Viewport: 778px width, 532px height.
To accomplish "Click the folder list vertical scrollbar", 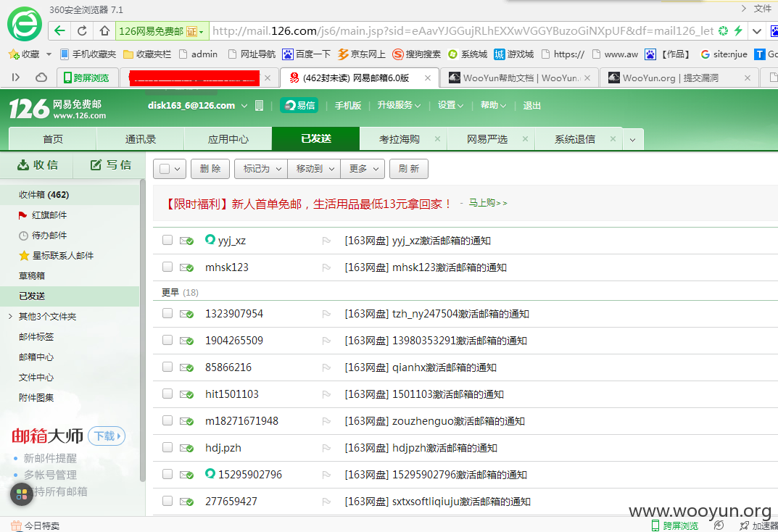I will [x=142, y=330].
